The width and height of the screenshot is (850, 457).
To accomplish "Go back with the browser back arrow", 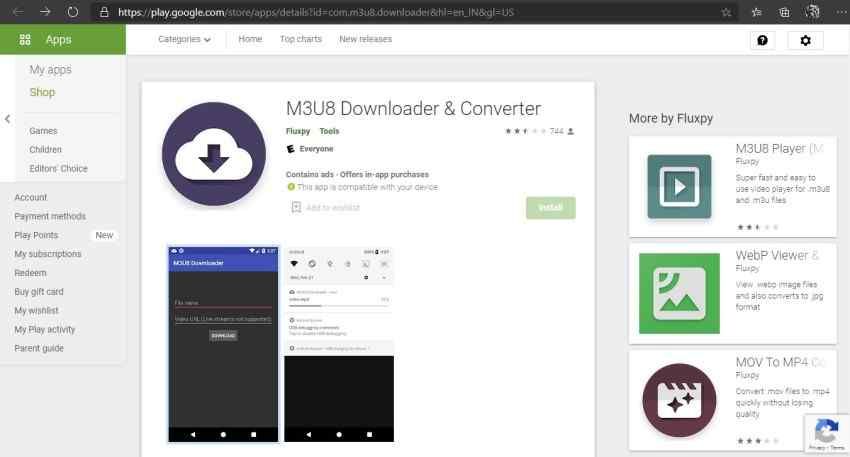I will tap(18, 12).
